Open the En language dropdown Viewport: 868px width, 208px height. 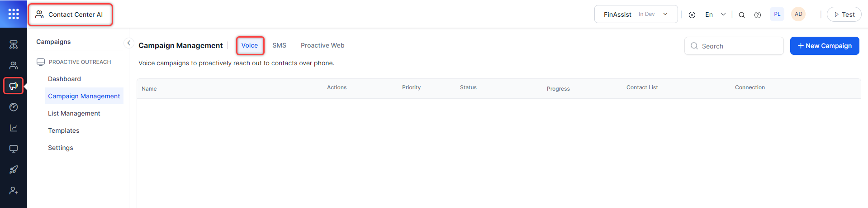point(715,15)
